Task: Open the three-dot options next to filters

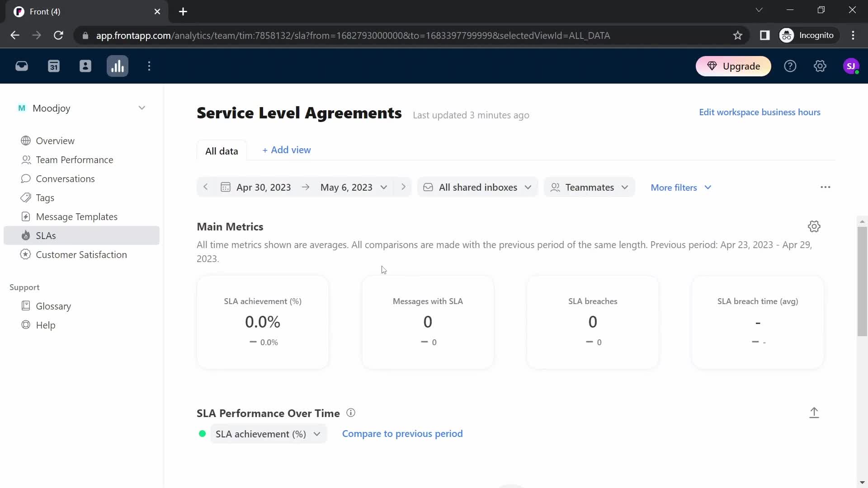Action: click(826, 187)
